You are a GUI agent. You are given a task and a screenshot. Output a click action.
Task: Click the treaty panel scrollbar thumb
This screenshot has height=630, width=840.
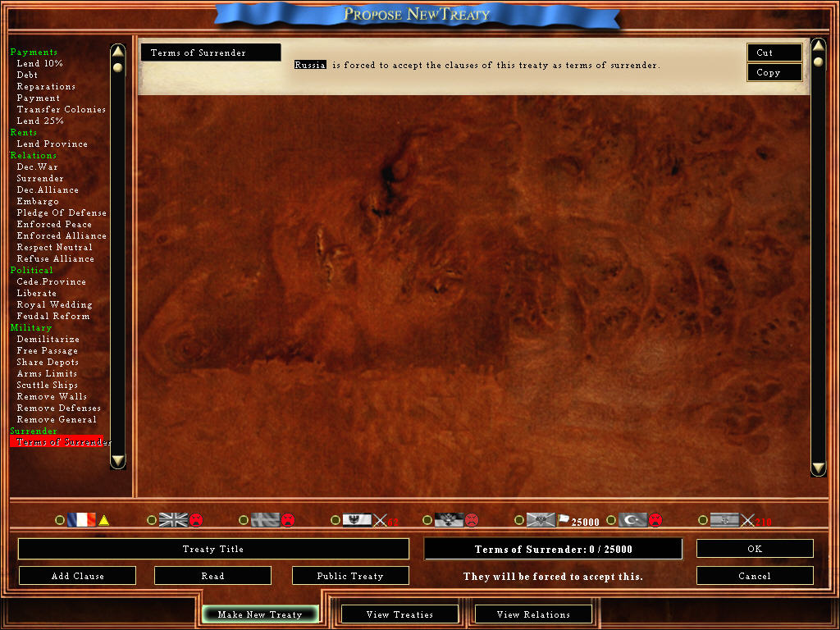pyautogui.click(x=818, y=62)
